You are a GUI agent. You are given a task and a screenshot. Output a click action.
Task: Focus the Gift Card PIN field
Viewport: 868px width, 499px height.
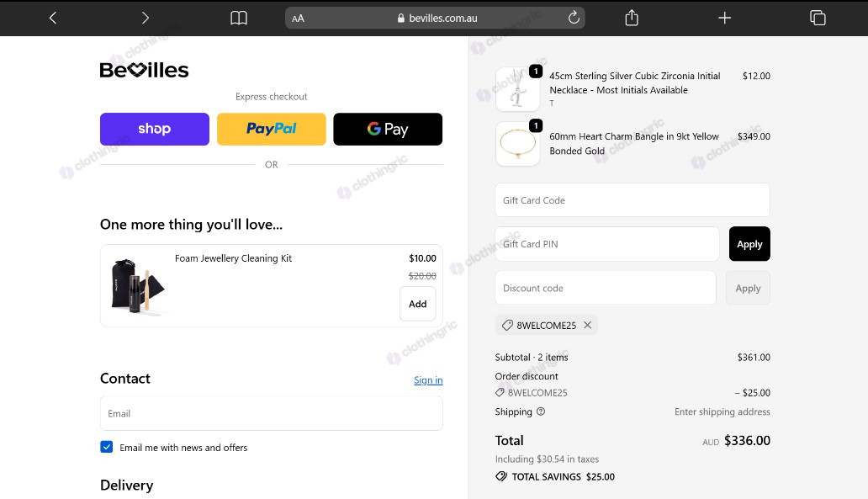click(x=607, y=244)
